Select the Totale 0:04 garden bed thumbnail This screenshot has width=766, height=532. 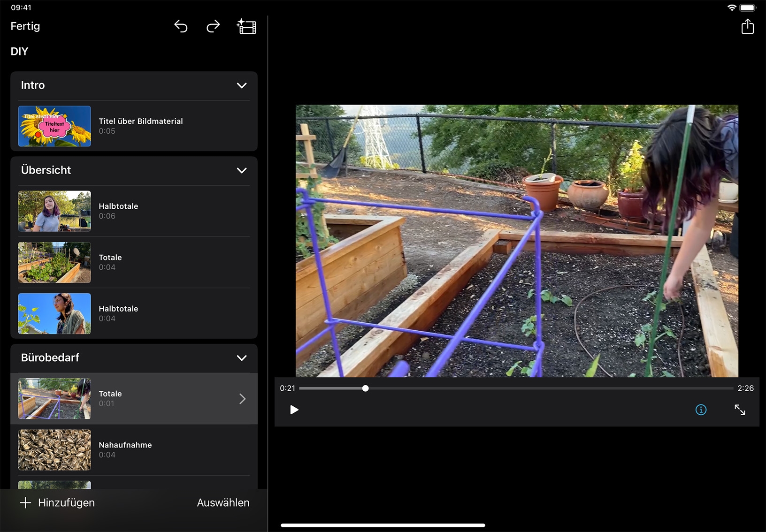click(x=54, y=262)
